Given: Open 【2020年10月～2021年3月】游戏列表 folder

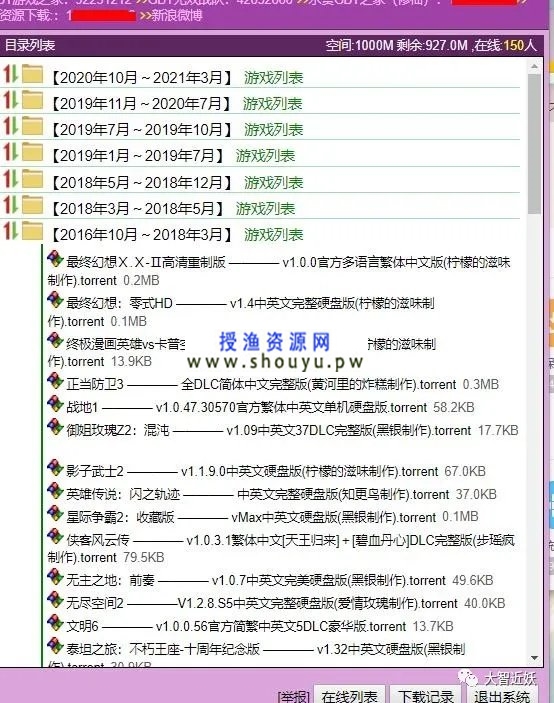Looking at the screenshot, I should click(x=177, y=78).
